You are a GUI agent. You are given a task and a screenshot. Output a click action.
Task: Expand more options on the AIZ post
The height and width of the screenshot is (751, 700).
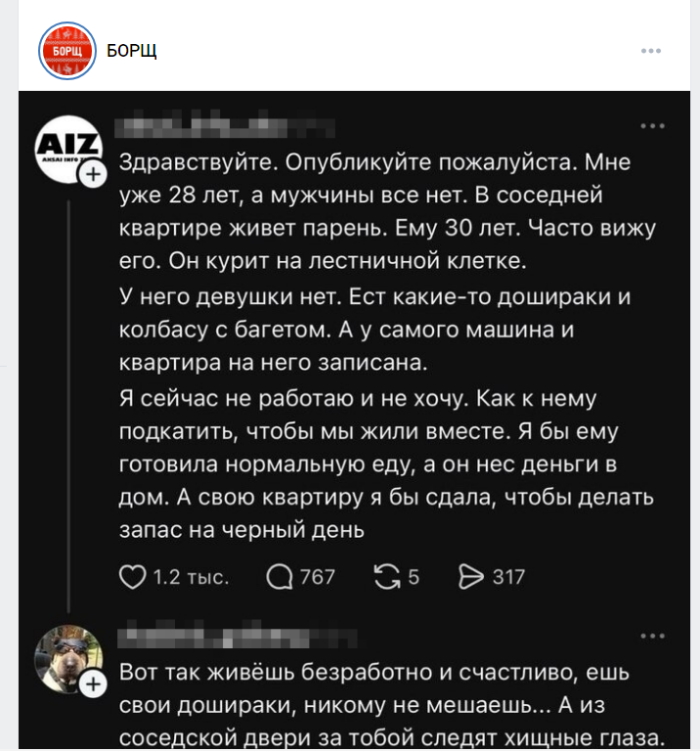[651, 126]
